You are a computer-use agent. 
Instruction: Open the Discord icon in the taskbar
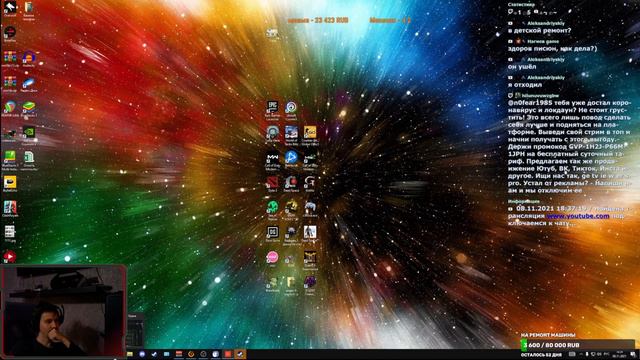(142, 354)
